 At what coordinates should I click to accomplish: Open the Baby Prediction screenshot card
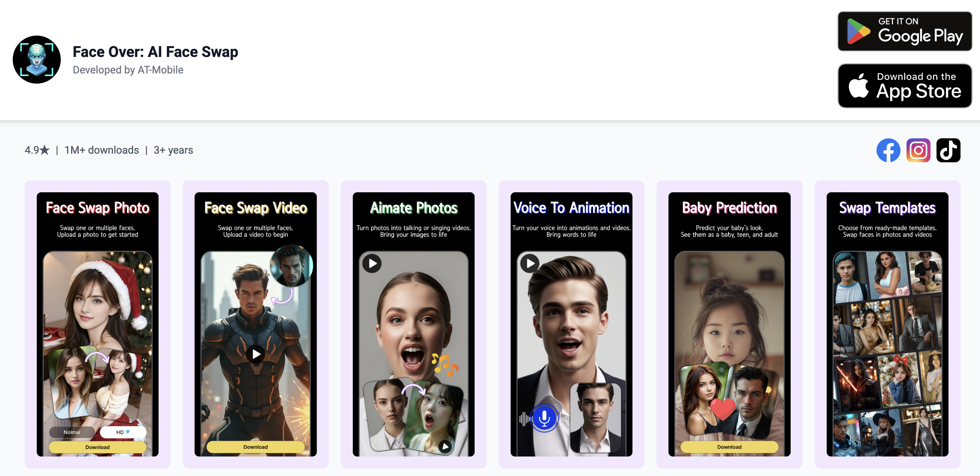pyautogui.click(x=729, y=324)
